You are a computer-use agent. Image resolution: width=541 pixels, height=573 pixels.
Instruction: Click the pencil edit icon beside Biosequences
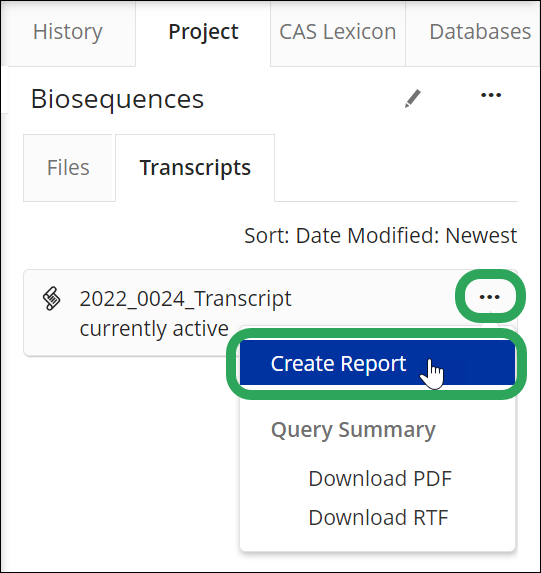413,99
